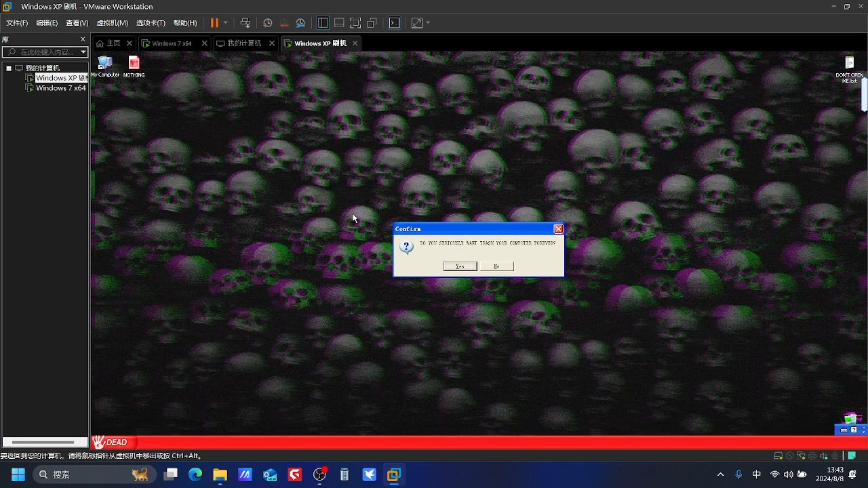
Task: Open the 文件(F) menu
Action: pos(17,23)
